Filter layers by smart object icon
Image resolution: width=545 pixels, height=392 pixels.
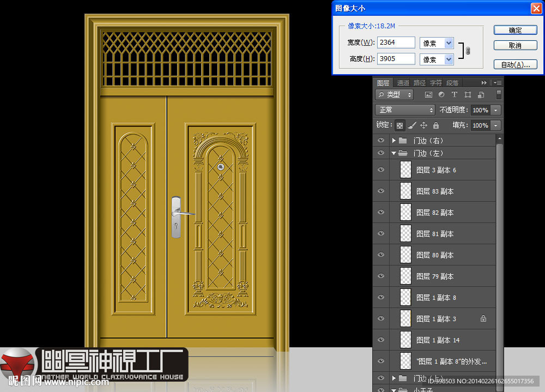click(x=481, y=95)
